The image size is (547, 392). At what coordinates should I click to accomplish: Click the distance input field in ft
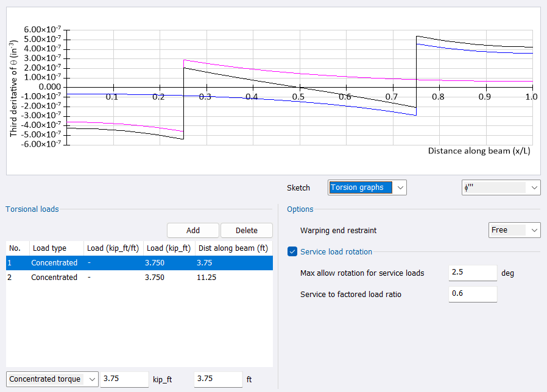pos(217,379)
